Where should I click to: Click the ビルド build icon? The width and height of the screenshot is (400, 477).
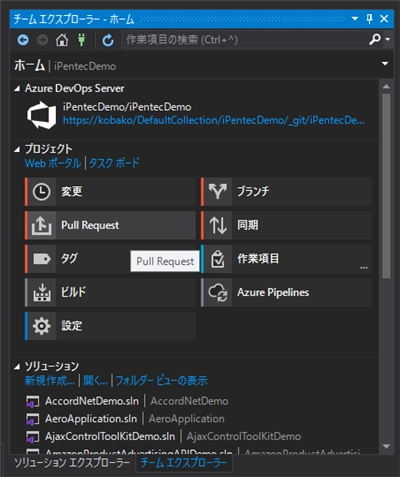42,293
